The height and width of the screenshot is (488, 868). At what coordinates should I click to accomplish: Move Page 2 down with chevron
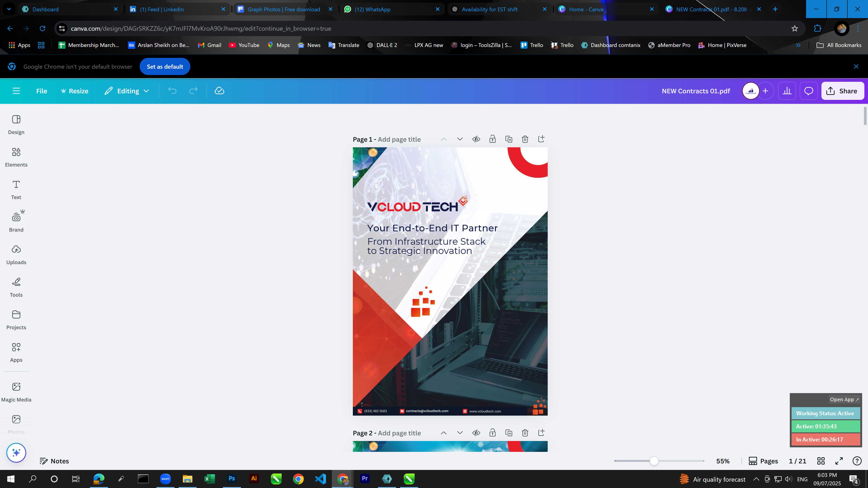coord(460,433)
